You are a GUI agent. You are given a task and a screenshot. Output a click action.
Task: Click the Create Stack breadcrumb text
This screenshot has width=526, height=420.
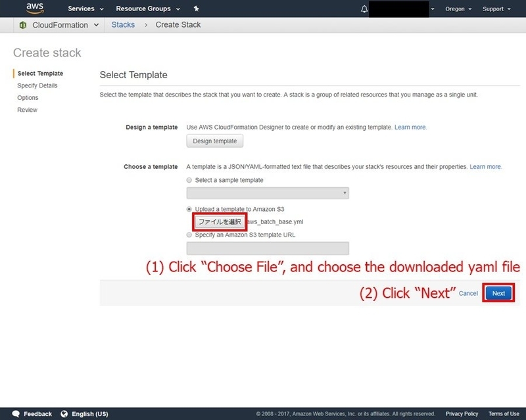coord(178,25)
